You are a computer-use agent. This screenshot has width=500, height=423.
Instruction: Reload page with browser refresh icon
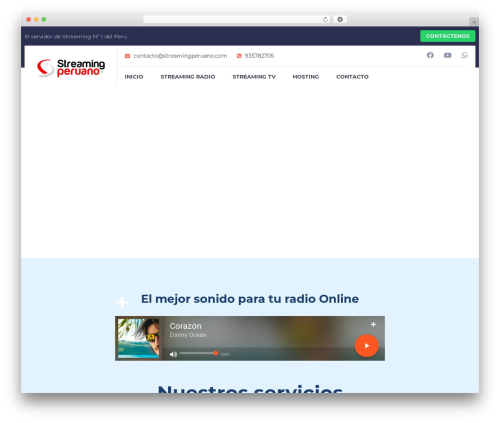[325, 20]
